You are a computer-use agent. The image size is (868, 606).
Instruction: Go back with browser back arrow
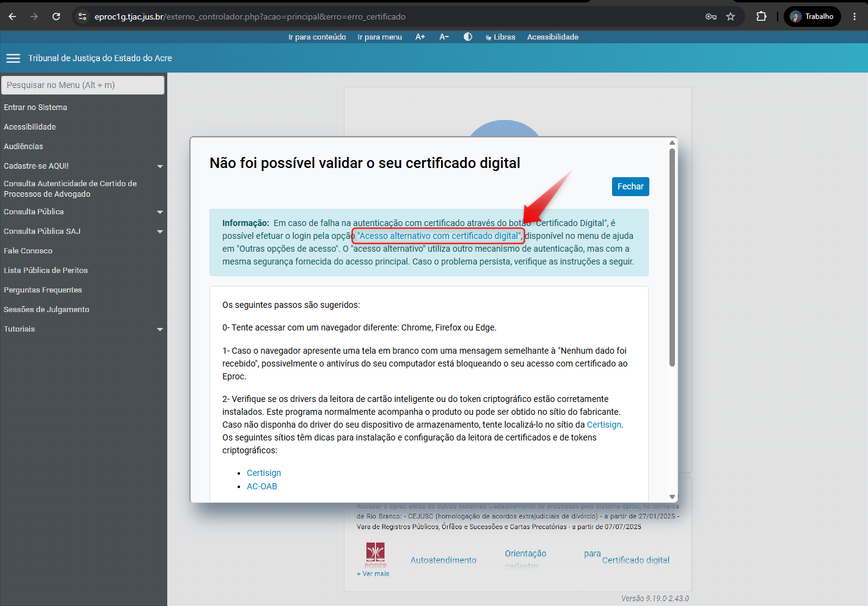pyautogui.click(x=12, y=16)
